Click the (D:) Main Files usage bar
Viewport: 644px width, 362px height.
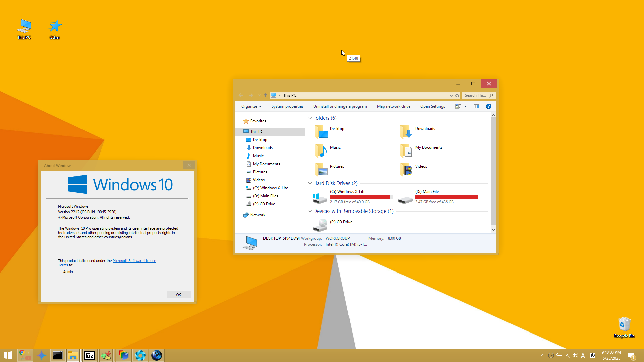(446, 197)
